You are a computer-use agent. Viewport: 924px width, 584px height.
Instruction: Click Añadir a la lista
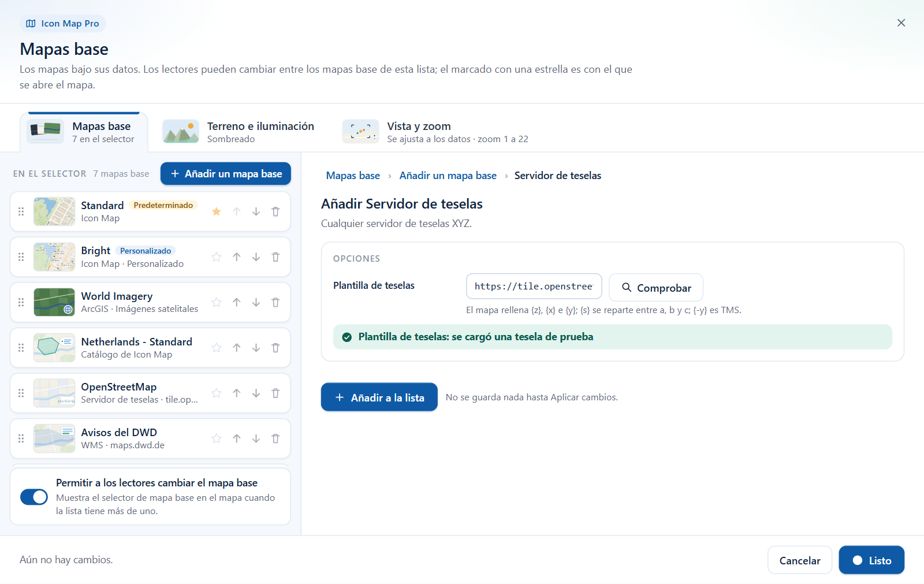tap(379, 397)
